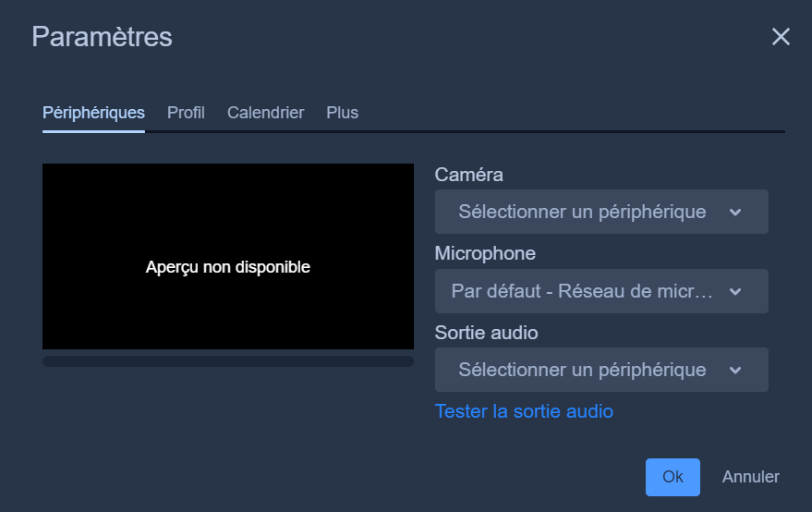Click the Microphone label
This screenshot has width=812, height=512.
click(x=485, y=253)
